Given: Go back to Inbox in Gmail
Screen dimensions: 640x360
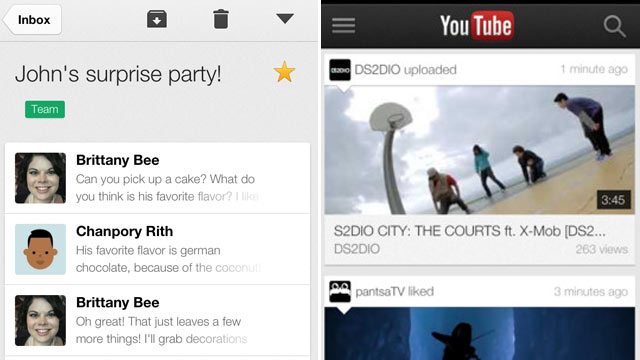Looking at the screenshot, I should [x=32, y=20].
